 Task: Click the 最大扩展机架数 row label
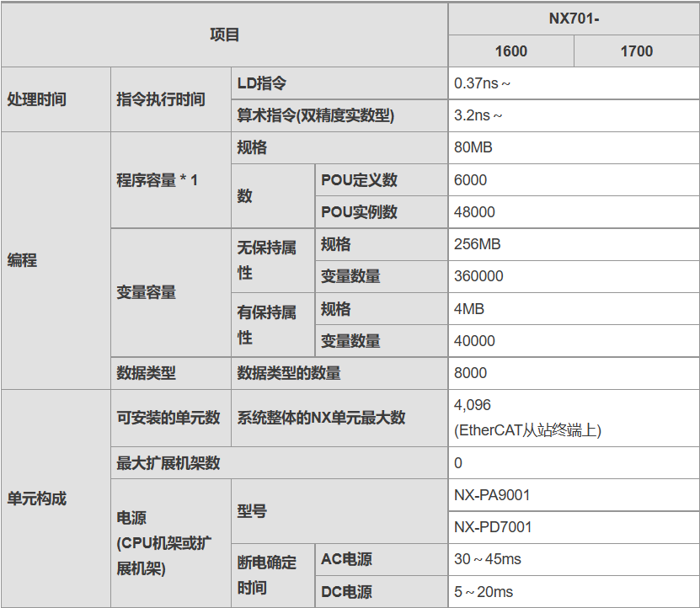[168, 463]
